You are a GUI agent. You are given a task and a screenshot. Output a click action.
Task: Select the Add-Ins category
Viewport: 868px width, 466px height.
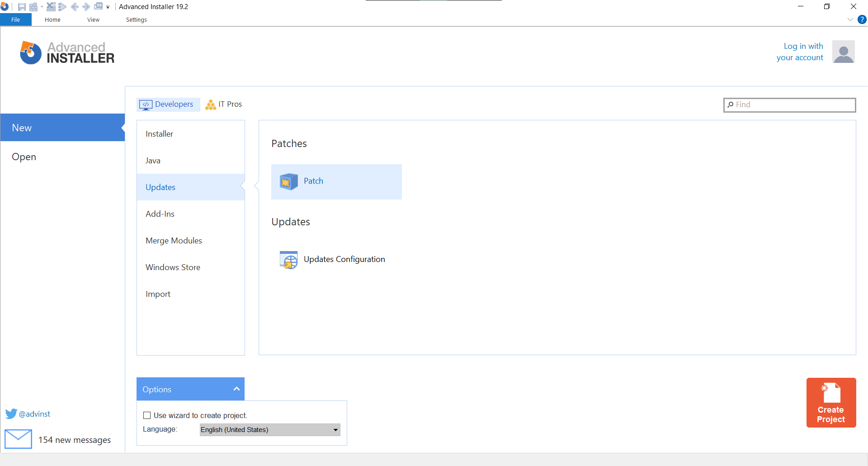coord(191,214)
